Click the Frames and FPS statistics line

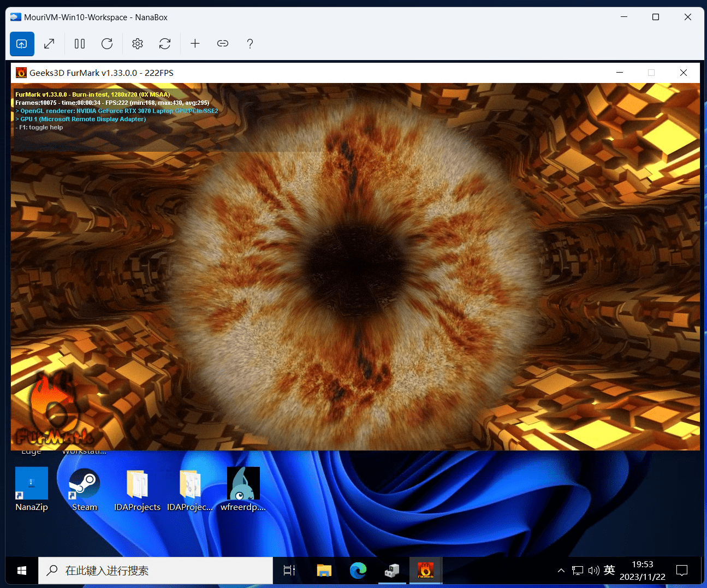(x=112, y=103)
